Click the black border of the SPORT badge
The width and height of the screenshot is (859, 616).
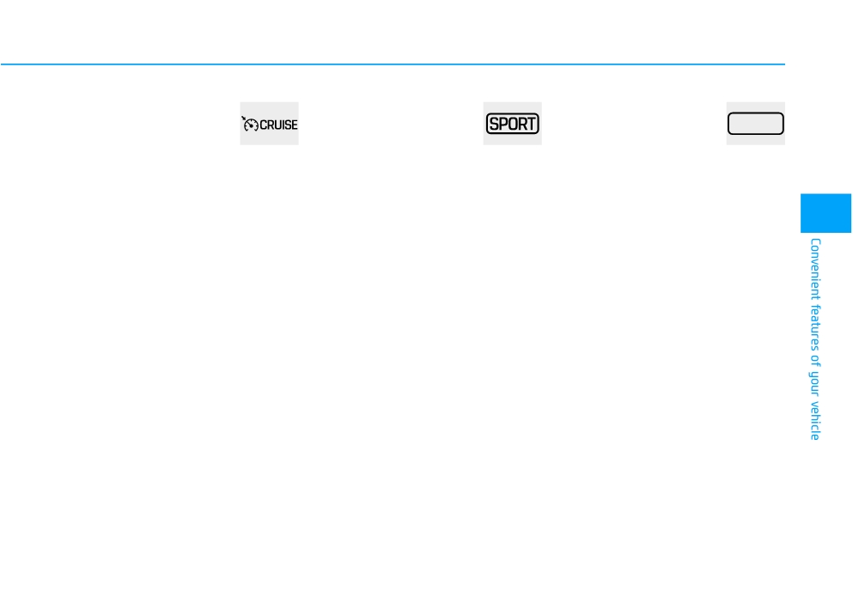tap(512, 114)
